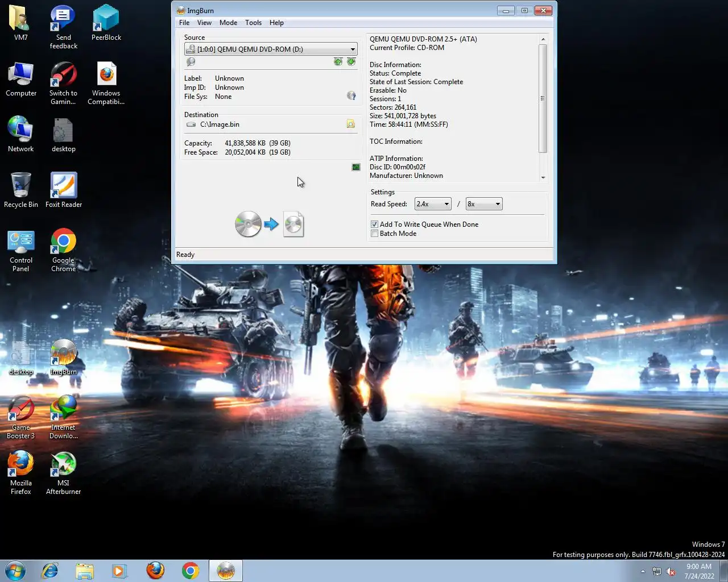Open Windows Media Player from taskbar

(119, 571)
